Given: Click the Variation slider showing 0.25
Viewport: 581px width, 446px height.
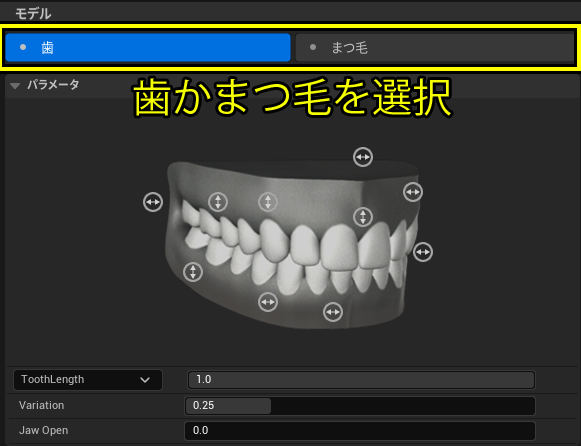Looking at the screenshot, I should (360, 406).
